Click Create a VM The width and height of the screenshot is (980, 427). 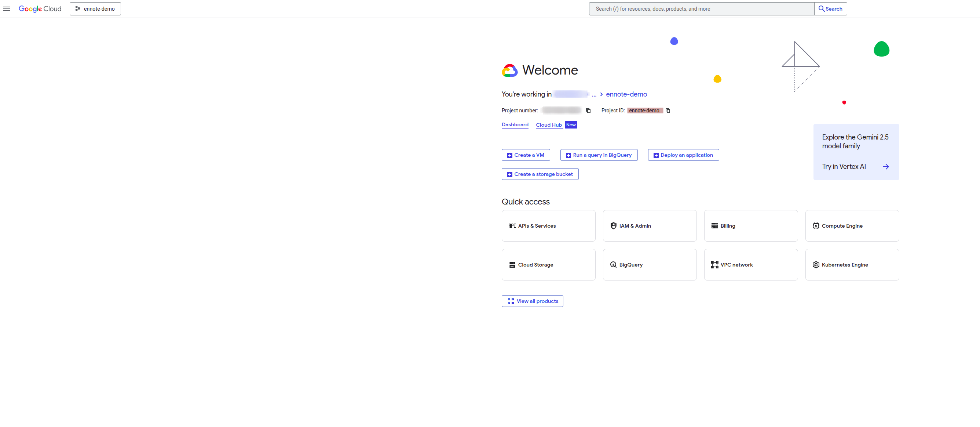click(x=526, y=155)
